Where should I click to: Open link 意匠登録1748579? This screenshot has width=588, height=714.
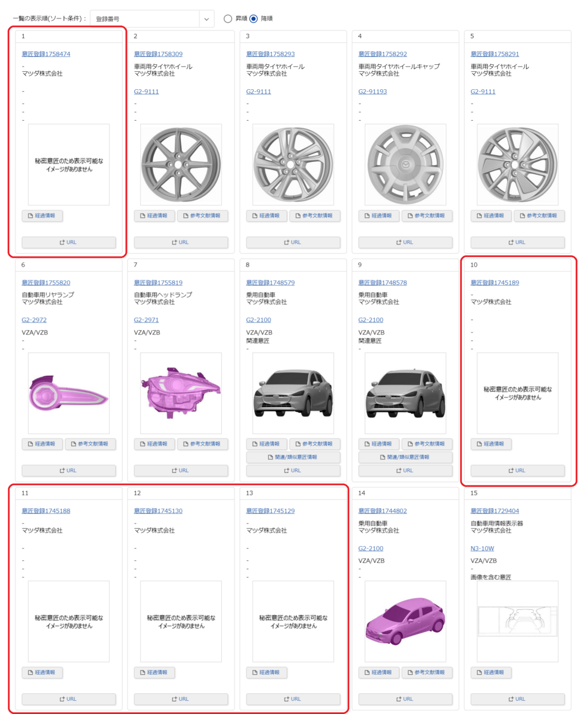270,283
